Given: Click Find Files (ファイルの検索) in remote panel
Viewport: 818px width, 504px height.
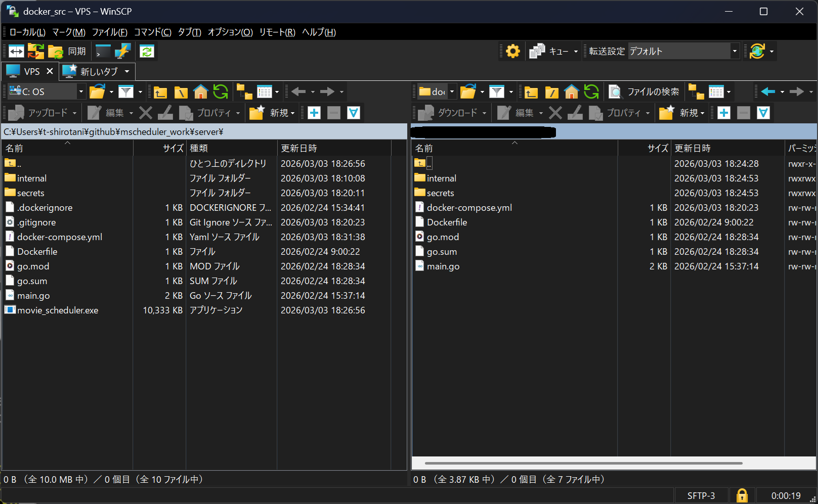Looking at the screenshot, I should (x=644, y=91).
